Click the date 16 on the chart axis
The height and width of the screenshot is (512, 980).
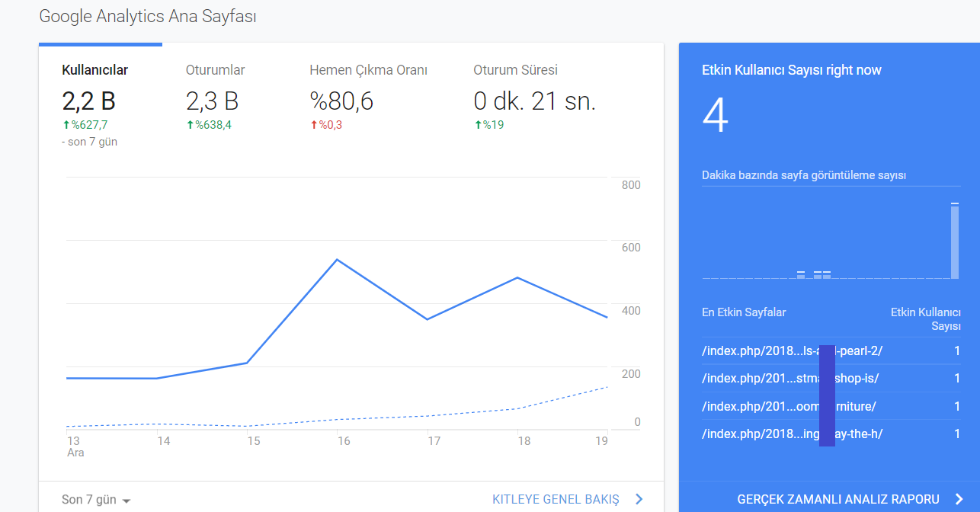click(x=344, y=441)
